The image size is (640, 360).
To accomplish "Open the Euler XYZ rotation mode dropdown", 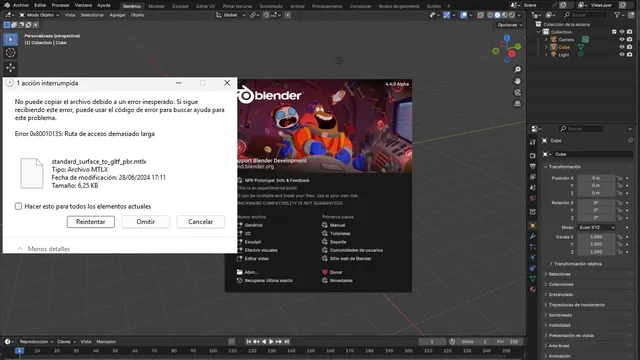I will pos(596,227).
